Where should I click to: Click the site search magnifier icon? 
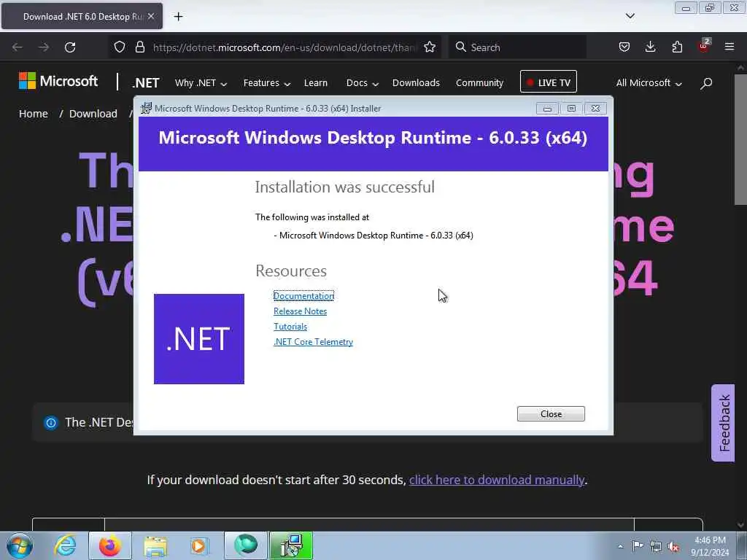coord(706,83)
